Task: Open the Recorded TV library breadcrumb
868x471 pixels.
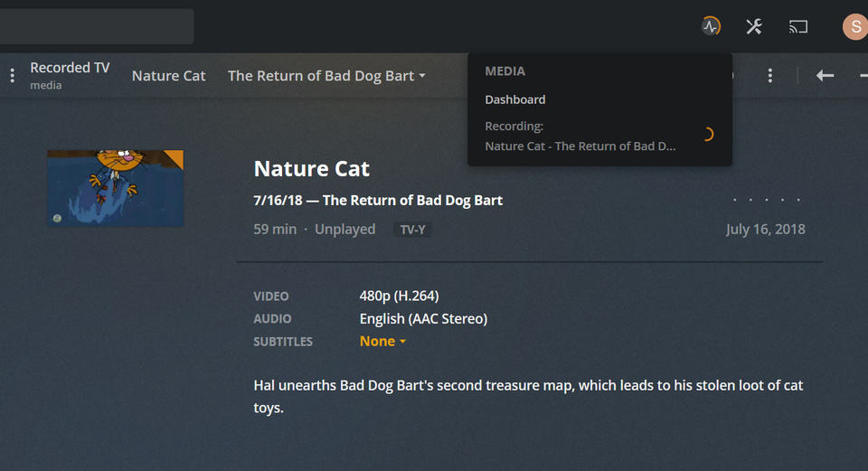Action: click(x=70, y=69)
